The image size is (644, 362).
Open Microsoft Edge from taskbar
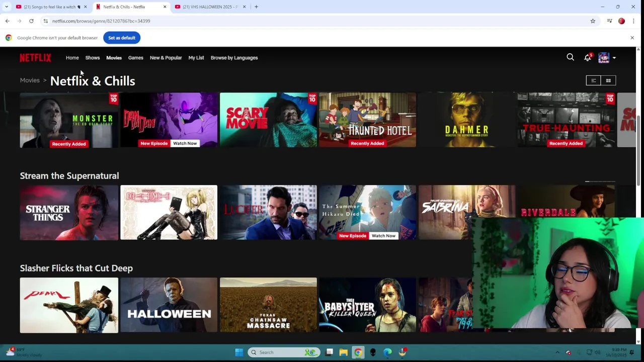(x=387, y=352)
